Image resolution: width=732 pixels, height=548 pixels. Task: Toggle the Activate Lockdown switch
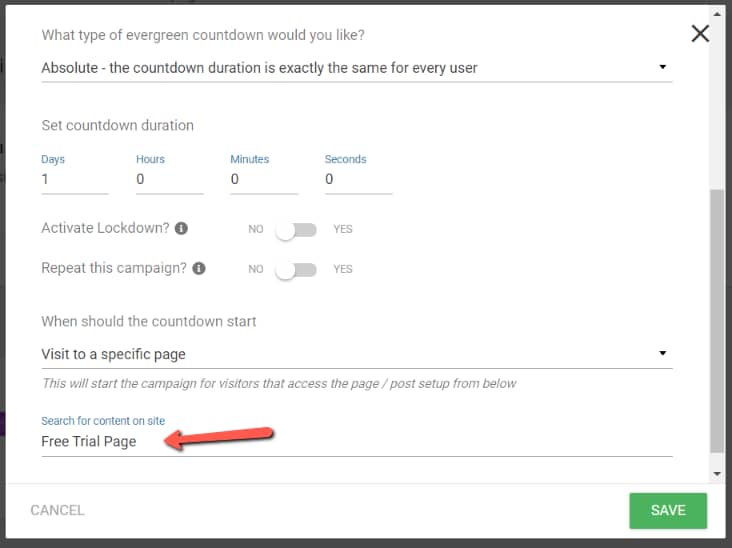pyautogui.click(x=296, y=230)
